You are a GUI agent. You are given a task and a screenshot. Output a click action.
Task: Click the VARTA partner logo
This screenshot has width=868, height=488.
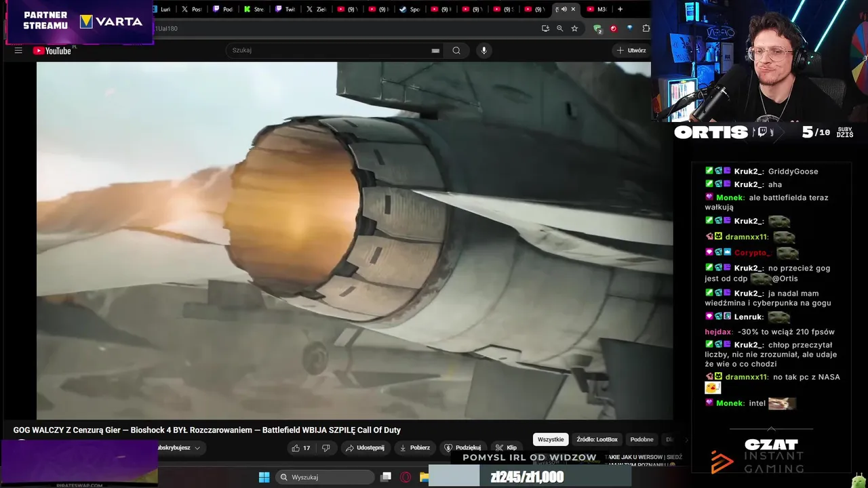coord(111,22)
